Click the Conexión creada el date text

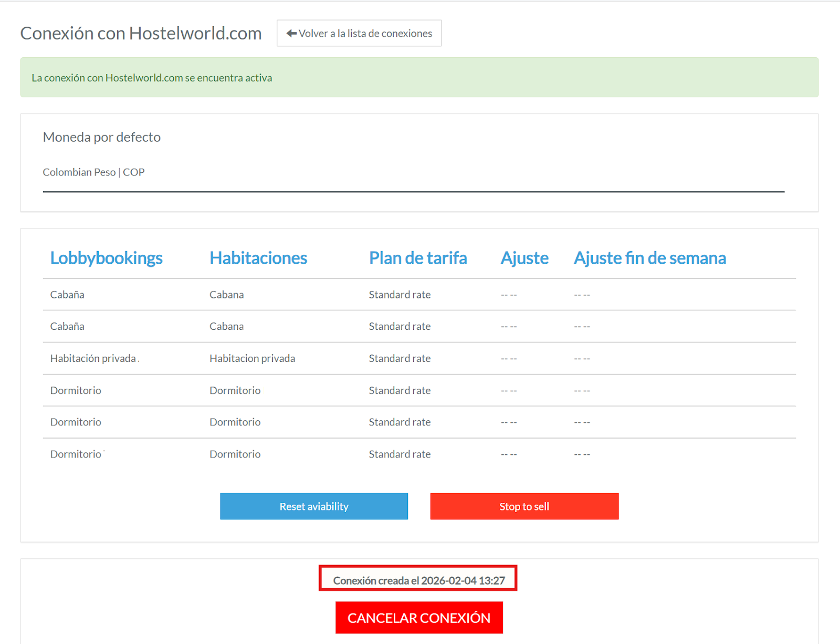[x=418, y=580]
